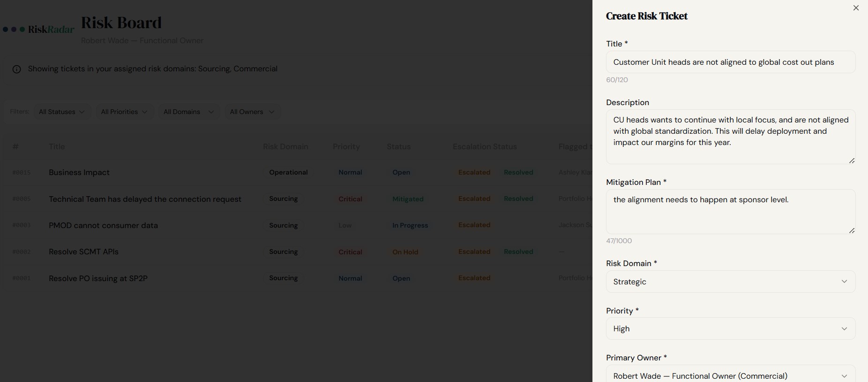Click ticket number #0015
868x382 pixels.
click(21, 173)
